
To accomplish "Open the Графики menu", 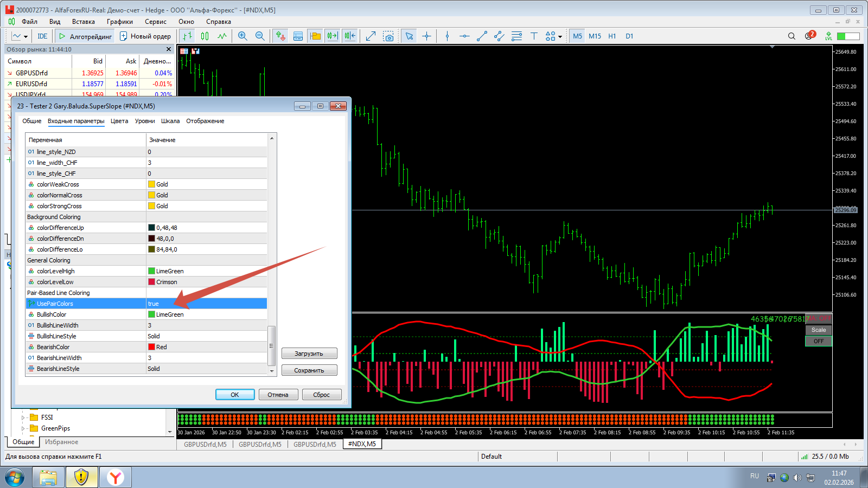I will [120, 22].
